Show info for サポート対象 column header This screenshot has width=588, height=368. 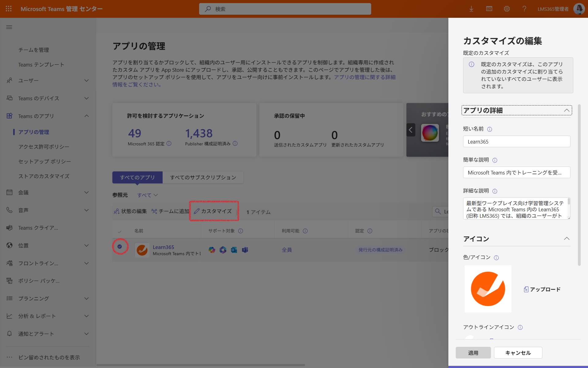tap(241, 231)
